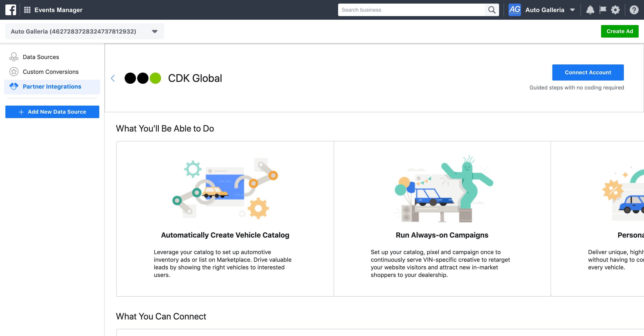Click the Facebook logo icon
The width and height of the screenshot is (644, 336).
point(11,10)
